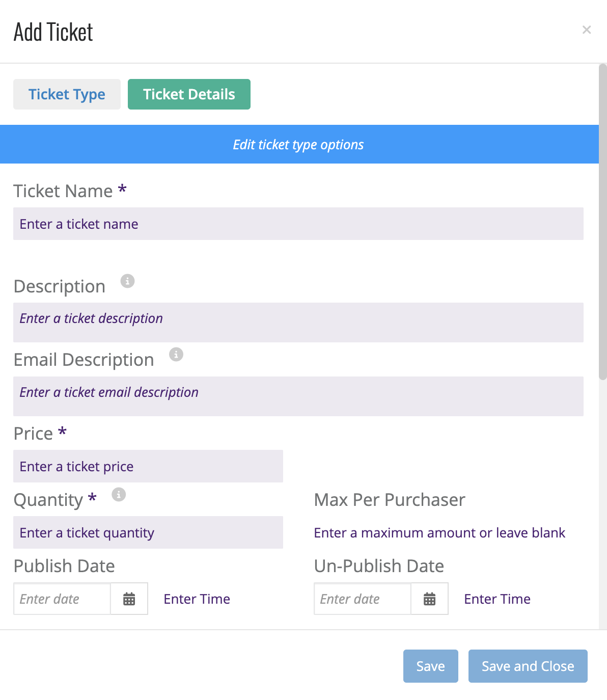This screenshot has height=700, width=607.
Task: Click the ticket Quantity field
Action: [x=148, y=532]
